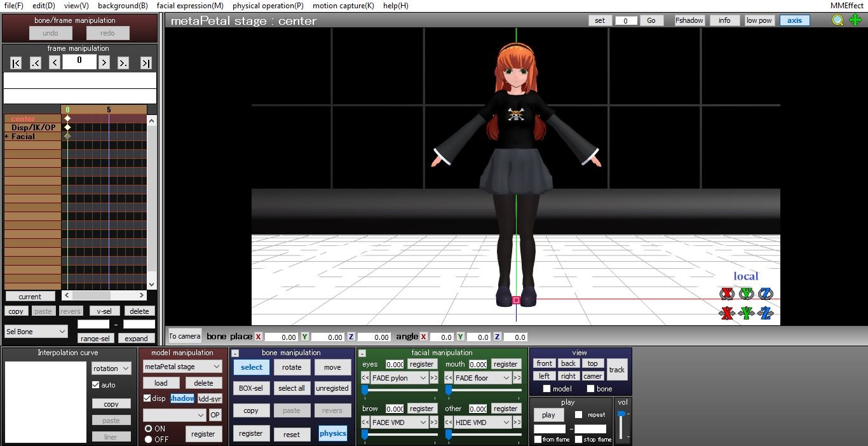Screen dimensions: 868x446
Task: Click the magnifying glass zoom icon
Action: coord(837,20)
